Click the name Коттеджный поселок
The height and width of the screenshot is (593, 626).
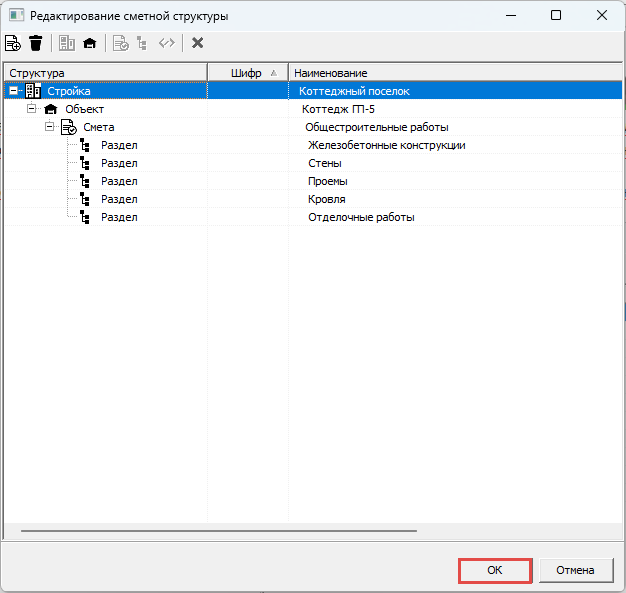point(354,91)
